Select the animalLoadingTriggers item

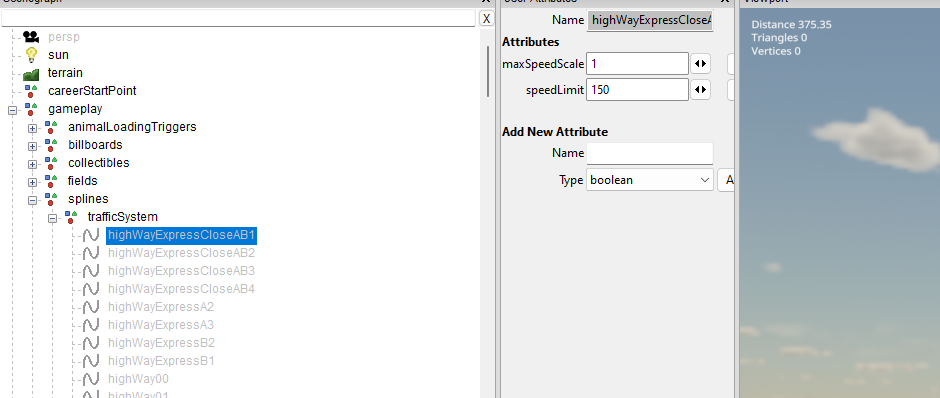click(132, 127)
